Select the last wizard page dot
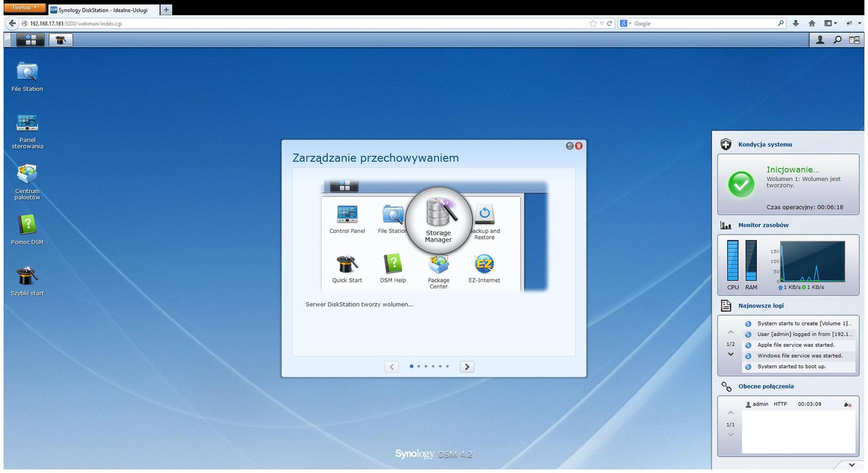The width and height of the screenshot is (868, 473). coord(447,367)
